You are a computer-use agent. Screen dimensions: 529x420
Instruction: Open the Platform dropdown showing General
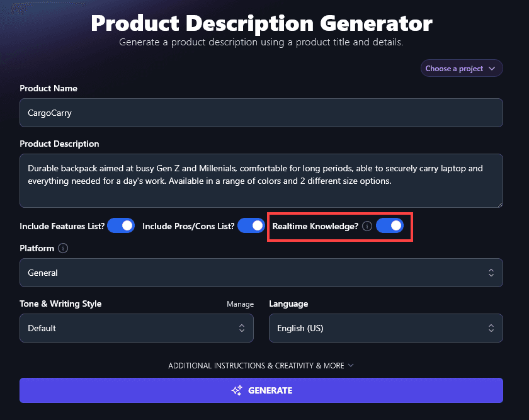(261, 273)
